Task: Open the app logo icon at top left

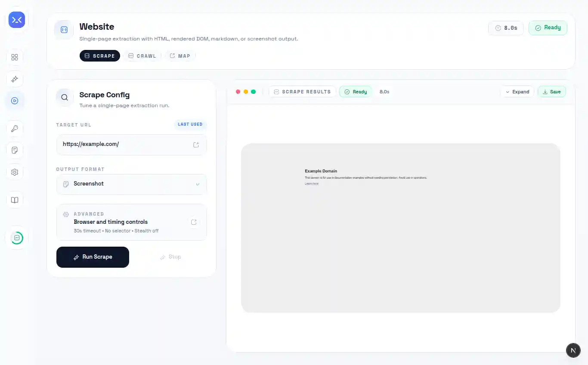Action: pos(16,19)
